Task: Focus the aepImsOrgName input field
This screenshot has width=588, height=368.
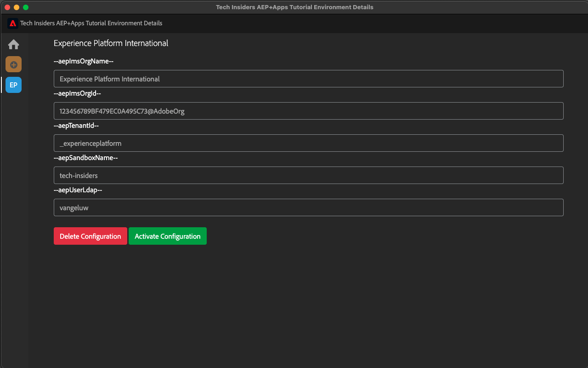Action: point(309,79)
